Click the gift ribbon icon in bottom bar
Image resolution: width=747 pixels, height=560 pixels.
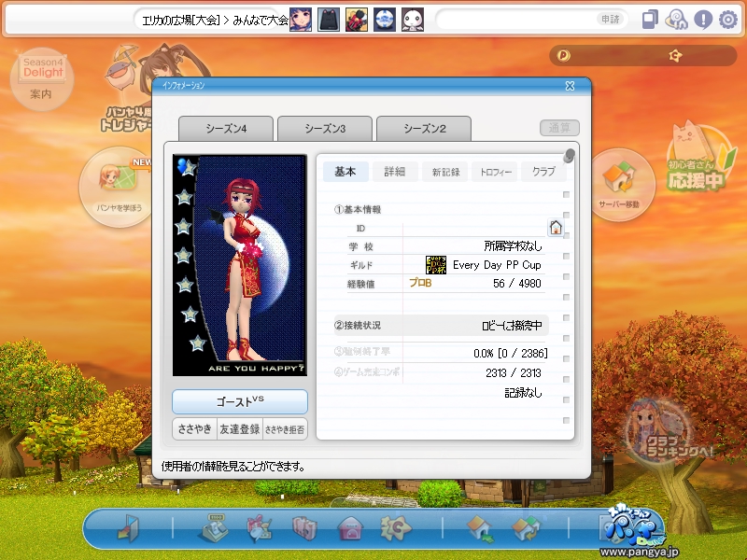coord(259,528)
